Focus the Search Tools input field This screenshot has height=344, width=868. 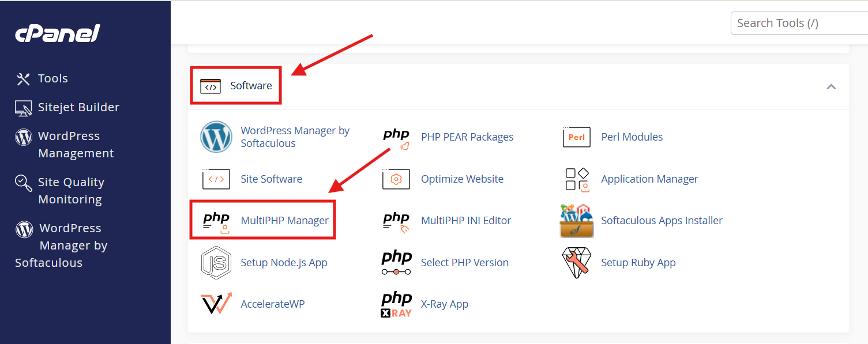point(799,24)
